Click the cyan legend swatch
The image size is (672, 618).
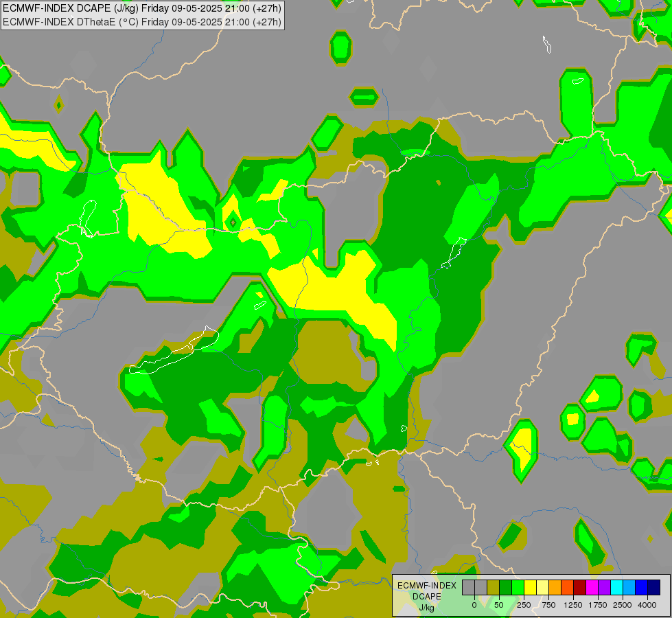tap(617, 587)
